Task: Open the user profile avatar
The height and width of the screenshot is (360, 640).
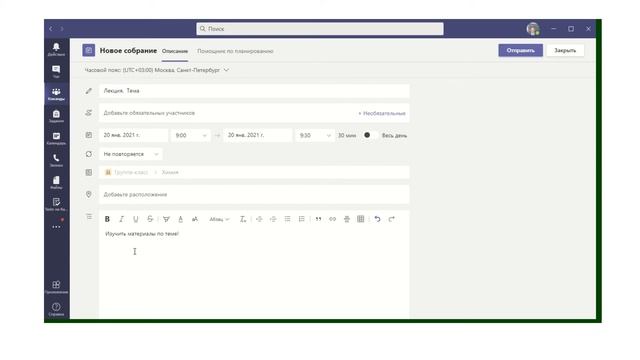Action: pos(533,29)
